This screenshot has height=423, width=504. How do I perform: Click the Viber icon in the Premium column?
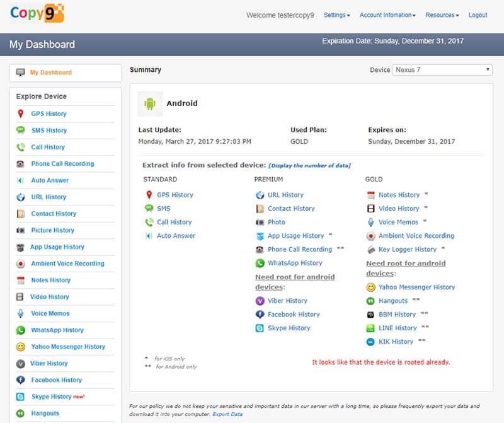(260, 301)
